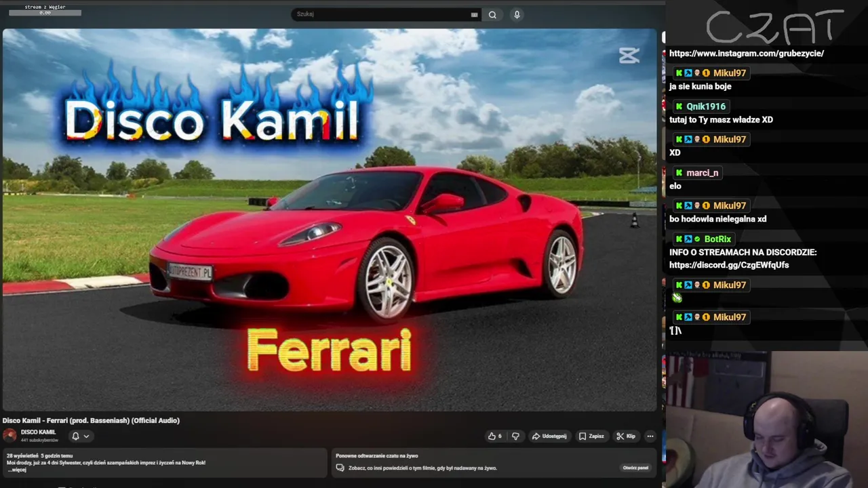868x488 pixels.
Task: Click the BotRix username in chat
Action: click(x=717, y=239)
